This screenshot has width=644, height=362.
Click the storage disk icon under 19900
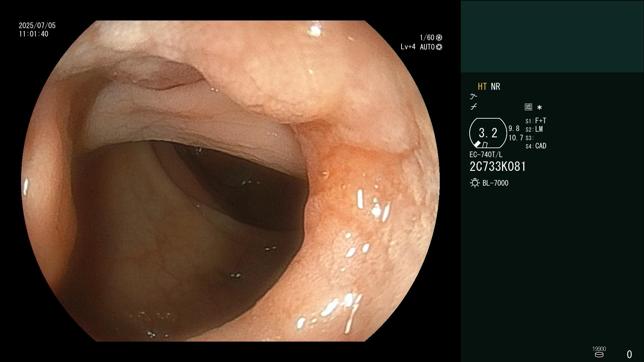tap(599, 355)
